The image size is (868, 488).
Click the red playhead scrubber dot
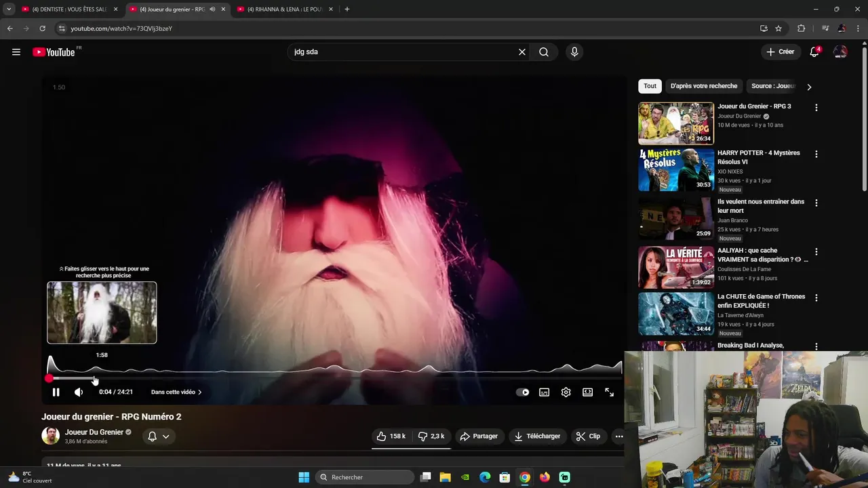coord(49,378)
